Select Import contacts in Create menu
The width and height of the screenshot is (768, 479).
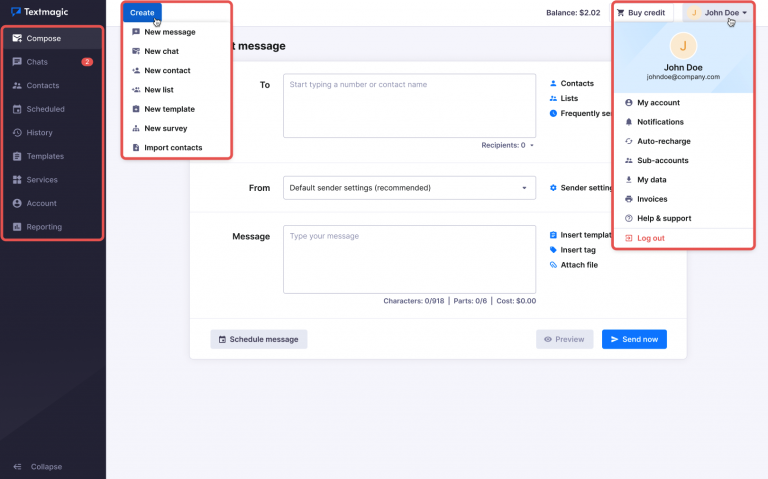click(173, 148)
